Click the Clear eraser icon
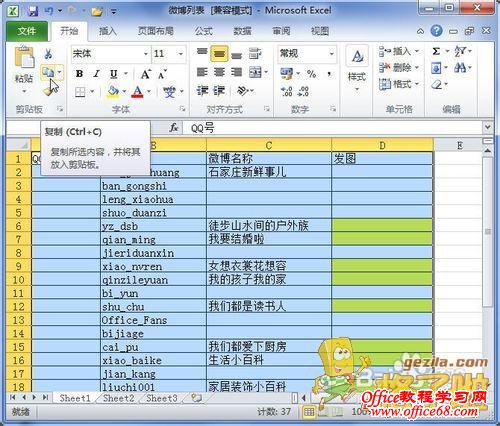The image size is (500, 426). 436,84
